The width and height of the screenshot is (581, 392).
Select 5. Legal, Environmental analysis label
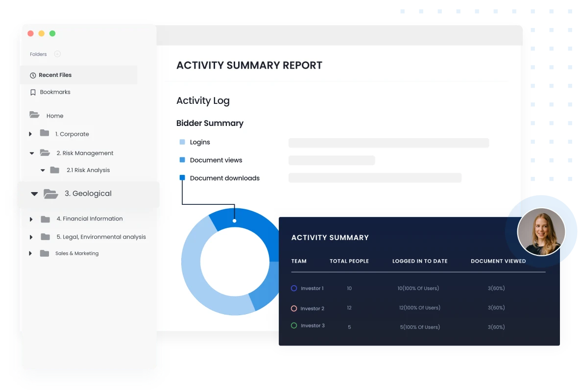pos(101,237)
